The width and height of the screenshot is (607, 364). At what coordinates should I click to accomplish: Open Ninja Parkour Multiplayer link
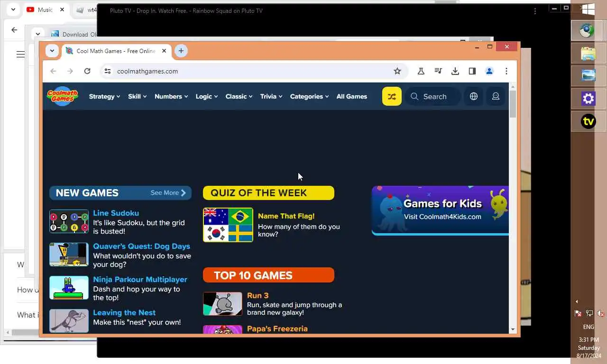(140, 280)
